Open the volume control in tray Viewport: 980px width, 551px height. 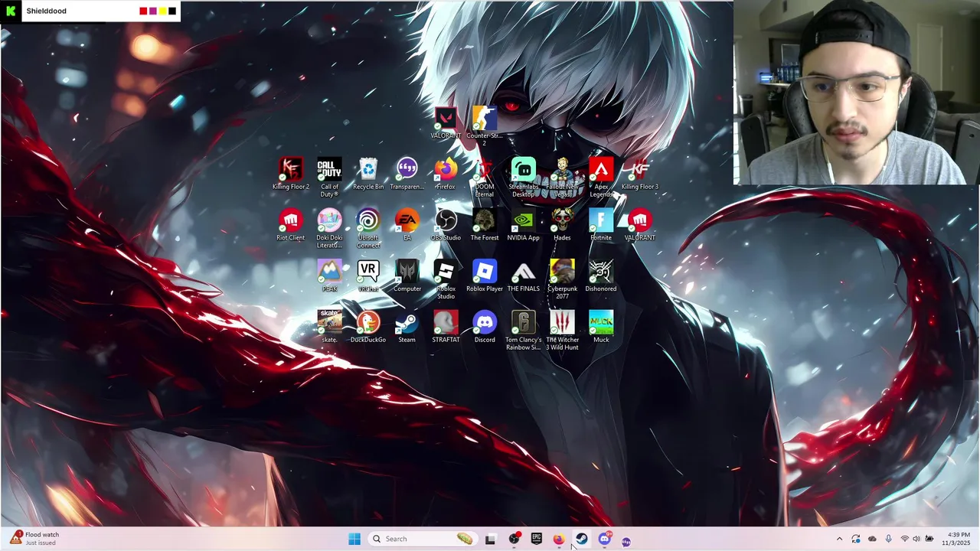coord(916,539)
